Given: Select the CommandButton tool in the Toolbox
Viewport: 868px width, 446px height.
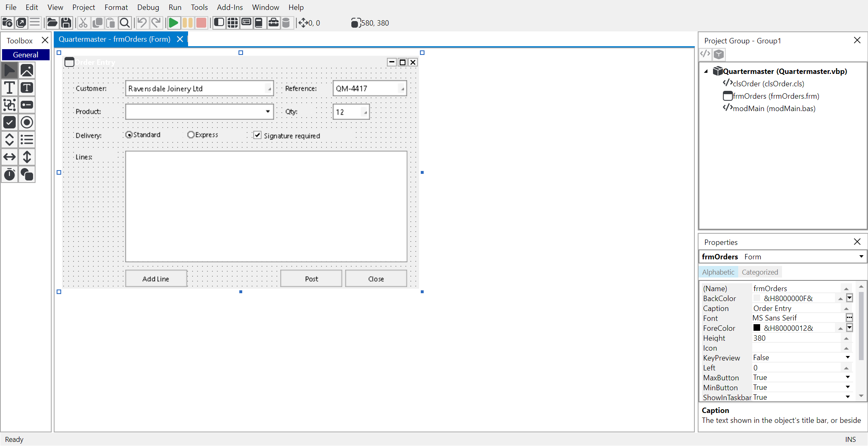Looking at the screenshot, I should pyautogui.click(x=27, y=105).
